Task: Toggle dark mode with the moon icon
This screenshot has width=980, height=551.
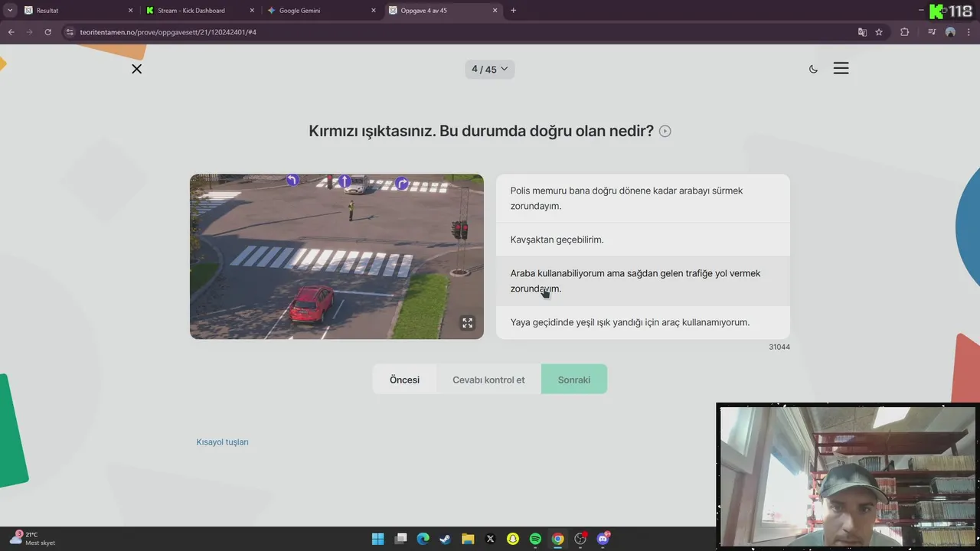Action: (813, 69)
